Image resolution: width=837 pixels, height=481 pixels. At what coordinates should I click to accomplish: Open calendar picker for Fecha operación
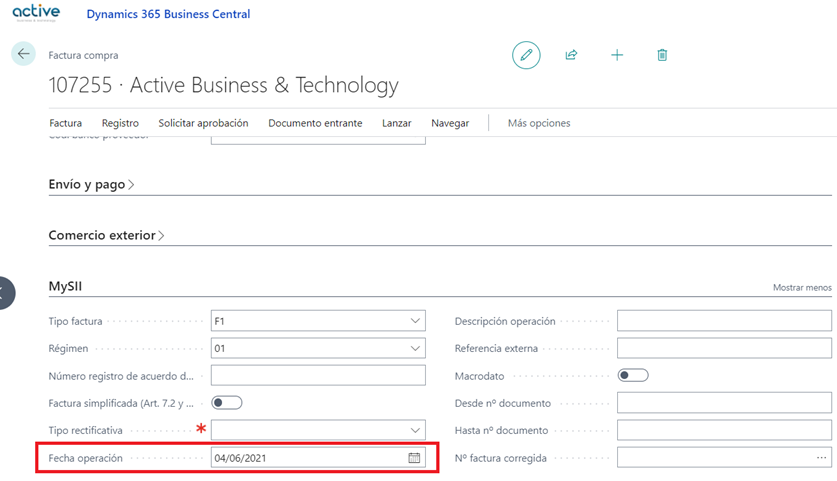(x=414, y=458)
